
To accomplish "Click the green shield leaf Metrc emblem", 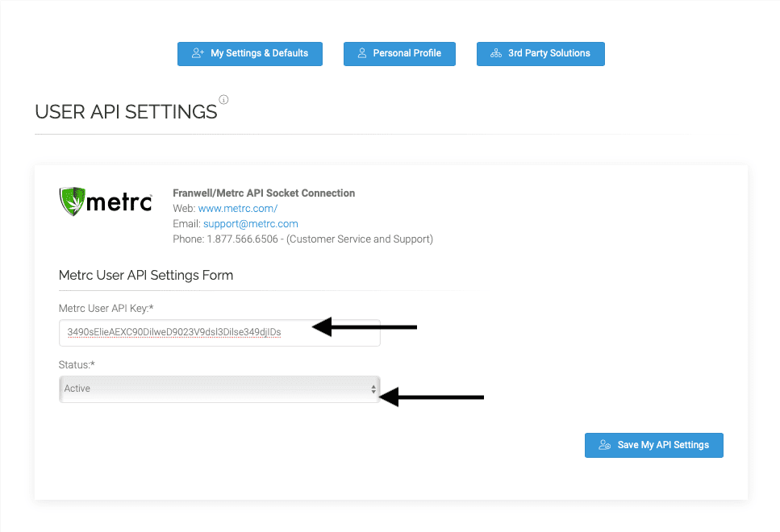I will (x=72, y=202).
